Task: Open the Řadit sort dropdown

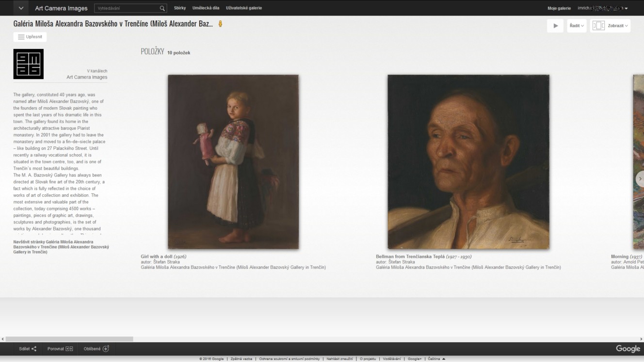Action: 577,26
